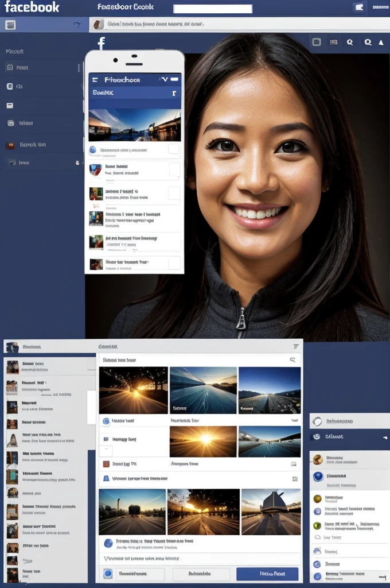Click the icon at the right of the photos heading

[293, 360]
